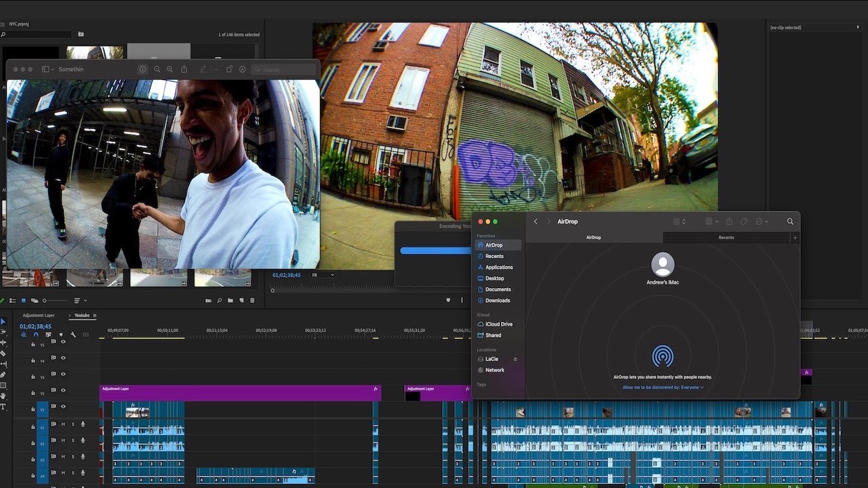Enable voice-over record on A3
The width and height of the screenshot is (868, 488).
click(83, 456)
